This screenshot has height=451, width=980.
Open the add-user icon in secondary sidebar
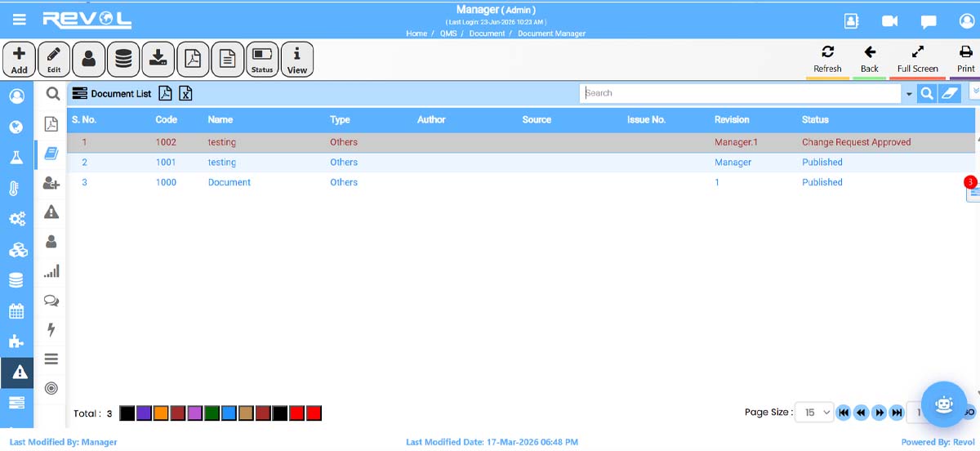coord(51,184)
